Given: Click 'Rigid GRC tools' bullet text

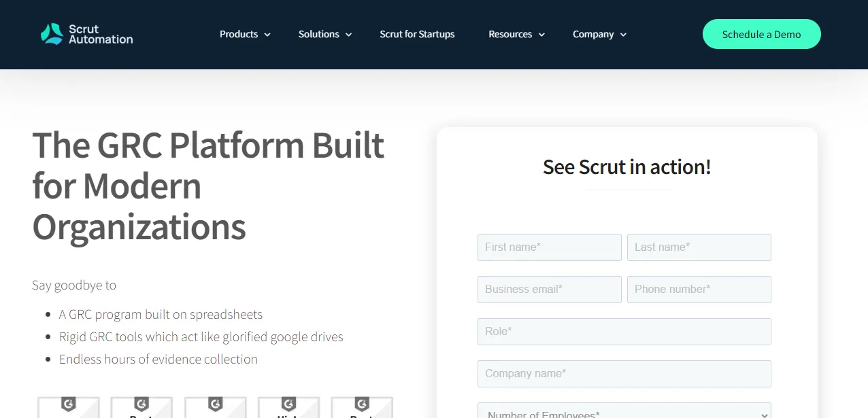Looking at the screenshot, I should click(201, 336).
